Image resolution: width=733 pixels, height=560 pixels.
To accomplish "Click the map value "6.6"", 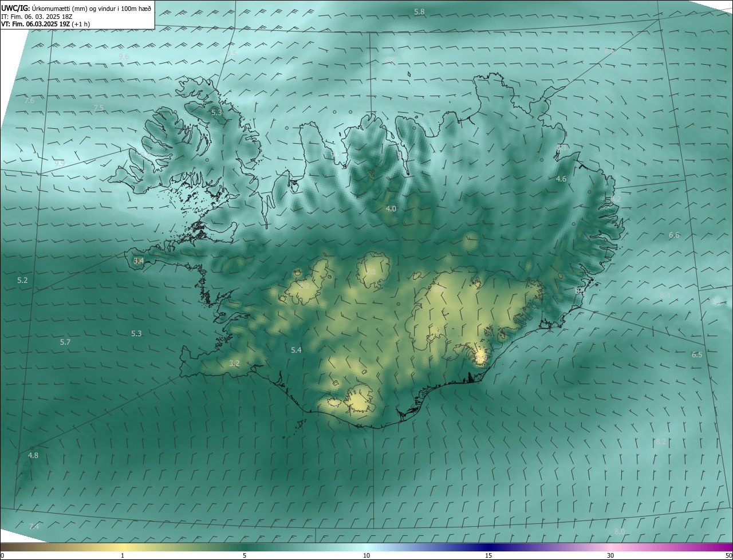I will point(674,235).
